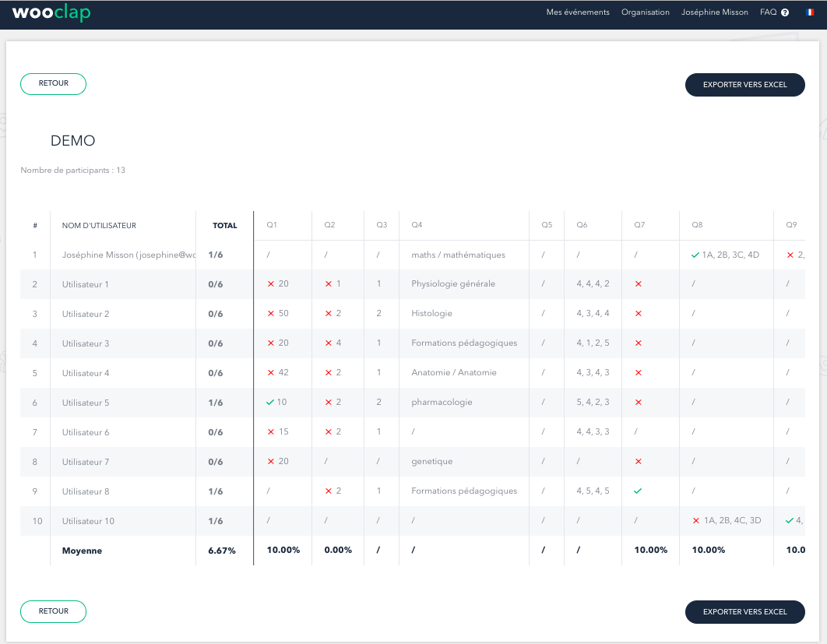Select the NOM D'UTILISATEUR column header

[99, 225]
